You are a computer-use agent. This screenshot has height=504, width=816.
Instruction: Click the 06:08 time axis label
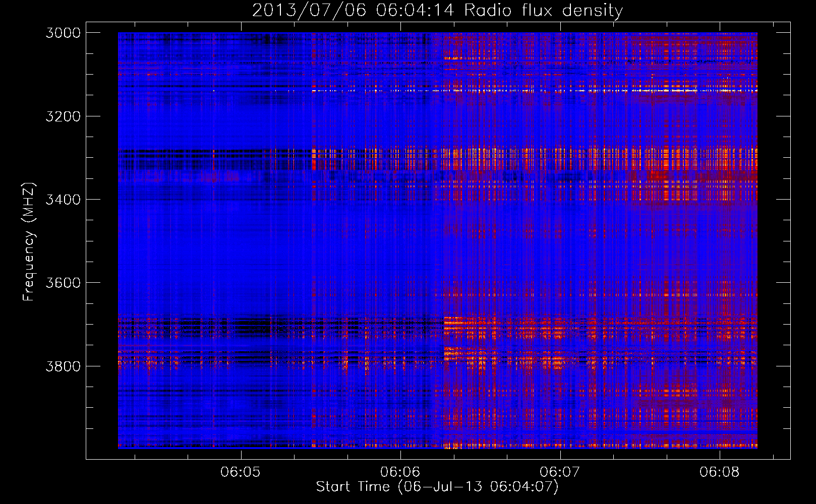click(x=719, y=472)
